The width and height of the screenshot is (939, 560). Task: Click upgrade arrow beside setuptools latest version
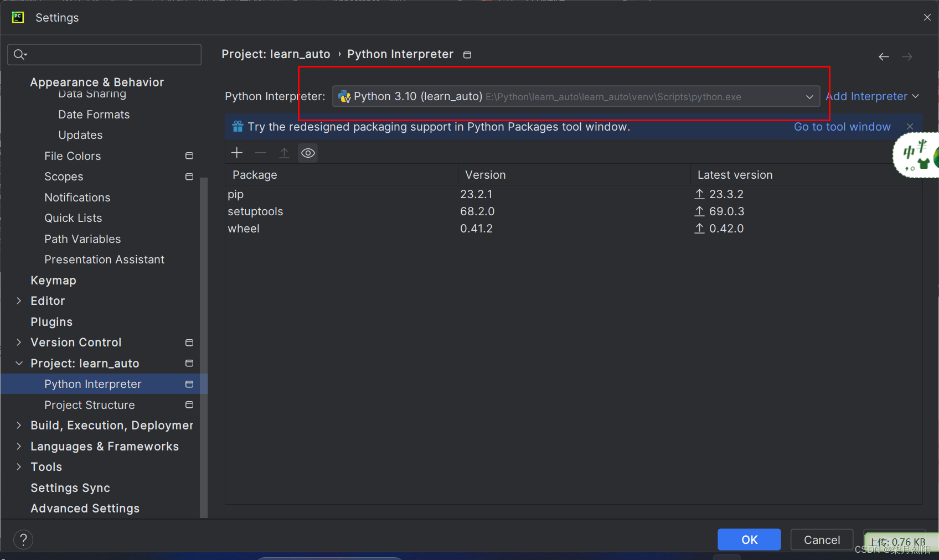699,211
